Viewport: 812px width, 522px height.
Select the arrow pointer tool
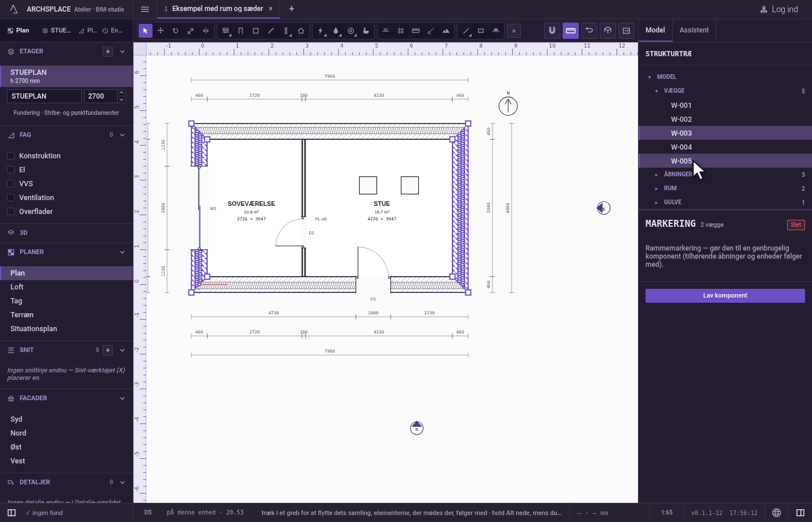pos(146,31)
